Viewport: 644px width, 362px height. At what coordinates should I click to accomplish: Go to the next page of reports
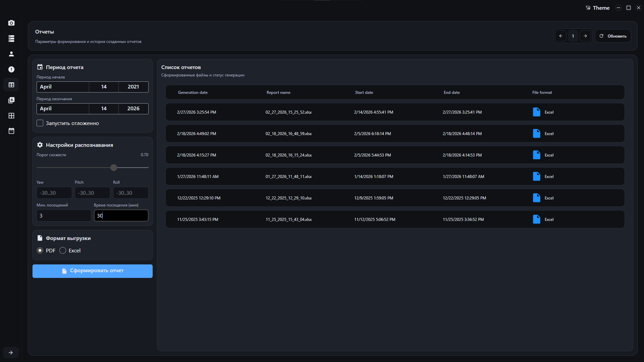pyautogui.click(x=585, y=36)
